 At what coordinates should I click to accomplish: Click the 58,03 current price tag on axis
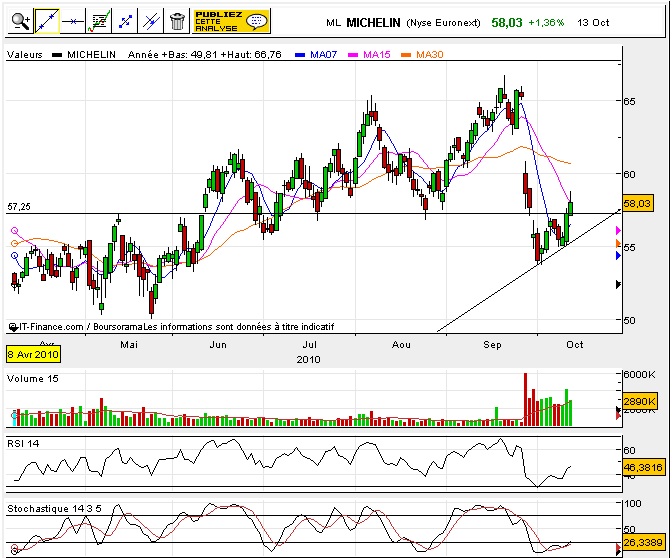(x=638, y=204)
